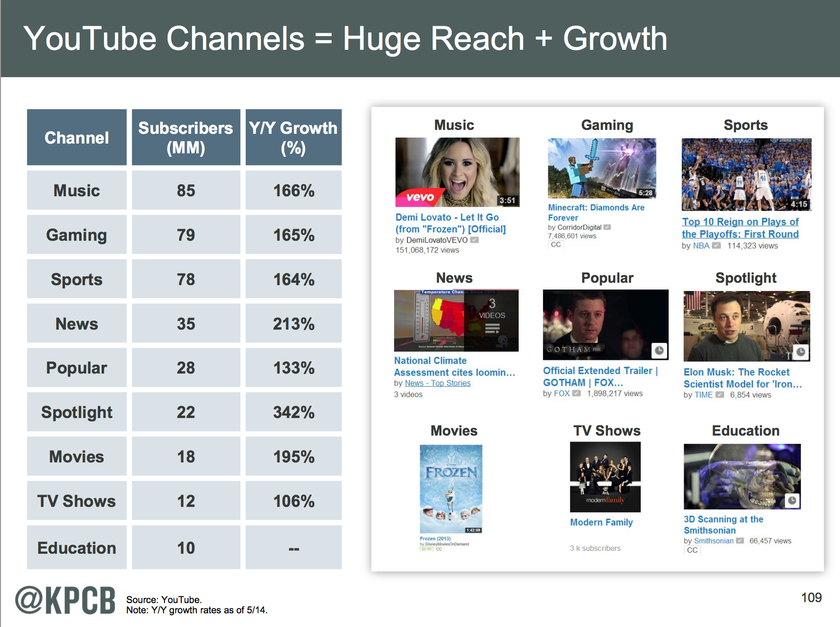Click the '7,486,601 views' count

pos(572,236)
